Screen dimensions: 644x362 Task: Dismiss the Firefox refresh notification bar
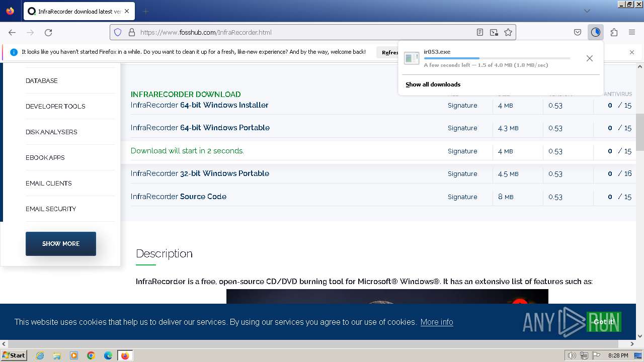(x=632, y=52)
